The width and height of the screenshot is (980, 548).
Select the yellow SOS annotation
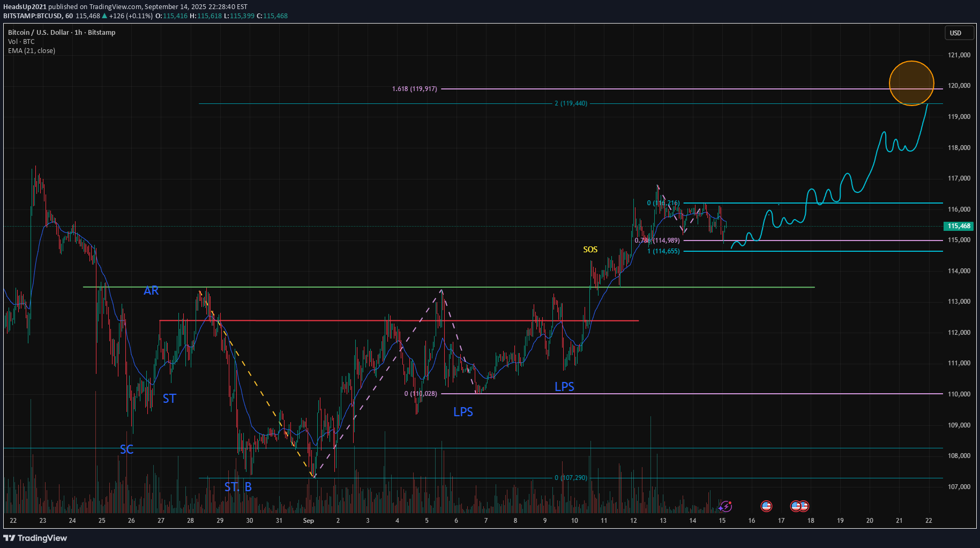pyautogui.click(x=590, y=250)
